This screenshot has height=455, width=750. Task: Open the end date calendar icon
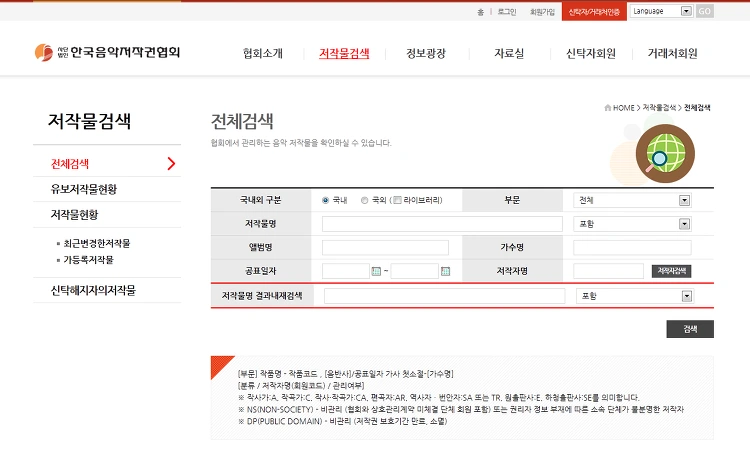click(x=445, y=271)
